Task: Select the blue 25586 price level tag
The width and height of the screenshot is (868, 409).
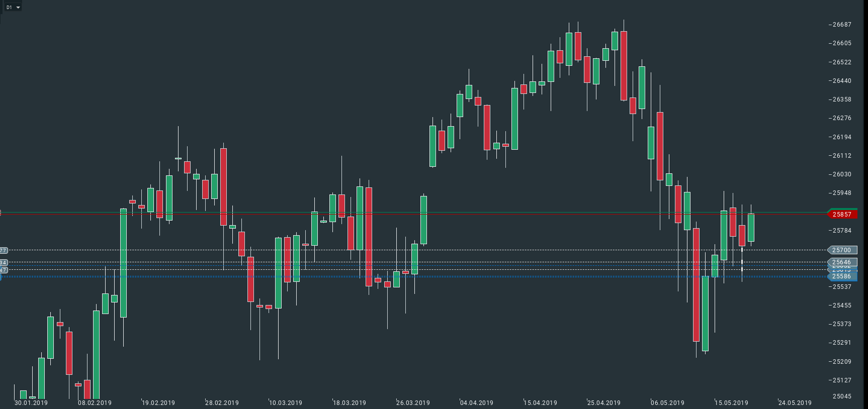Action: tap(842, 276)
